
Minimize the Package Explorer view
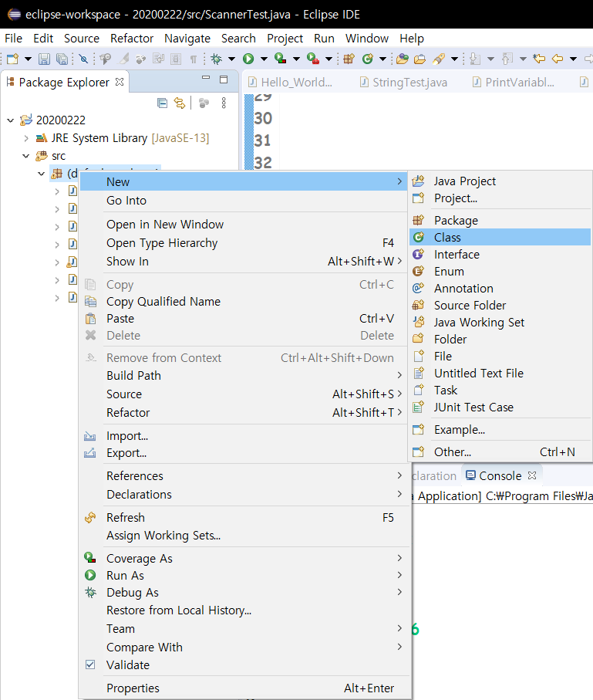pyautogui.click(x=206, y=78)
